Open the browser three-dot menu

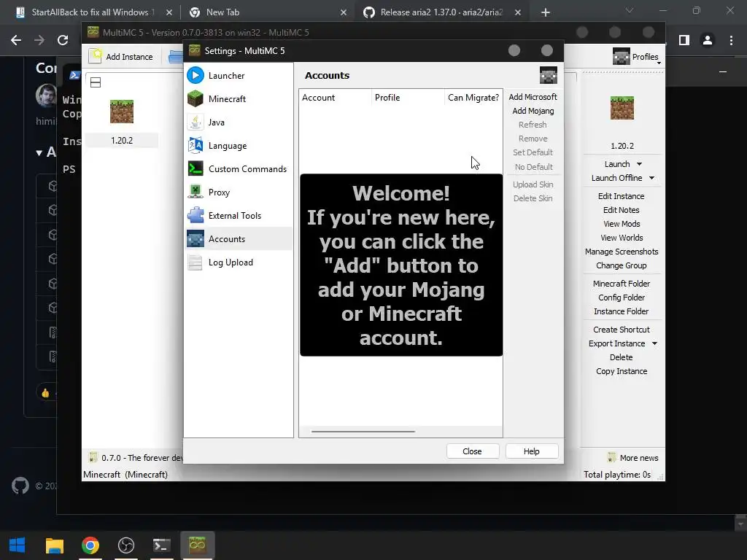(x=731, y=40)
